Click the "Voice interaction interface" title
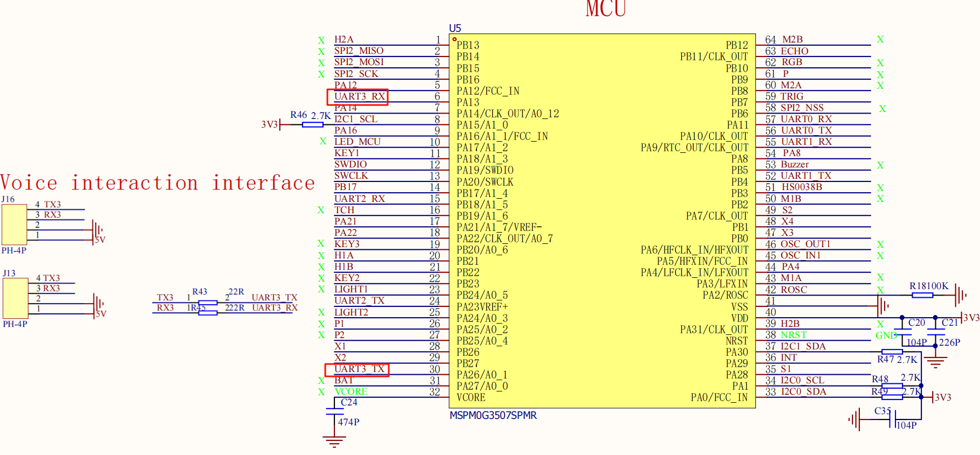 point(158,183)
